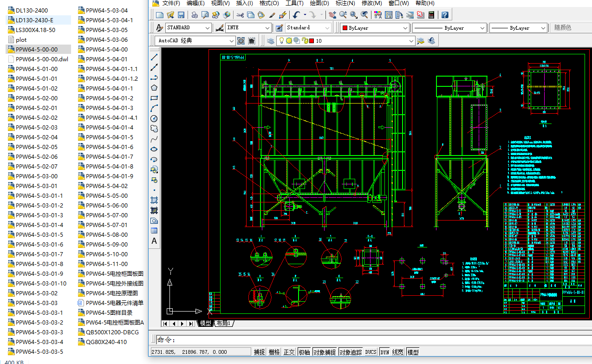Activate the Hatch tool
This screenshot has height=364, width=592.
click(154, 200)
